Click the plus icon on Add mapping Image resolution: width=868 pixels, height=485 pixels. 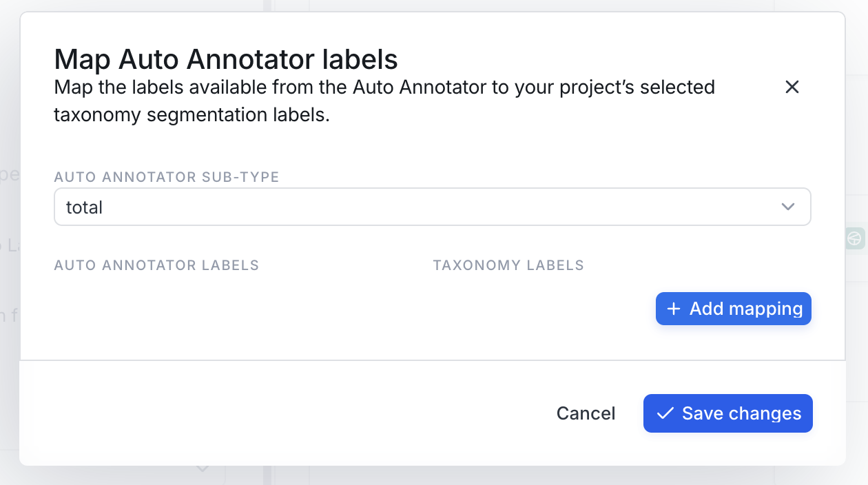click(674, 309)
